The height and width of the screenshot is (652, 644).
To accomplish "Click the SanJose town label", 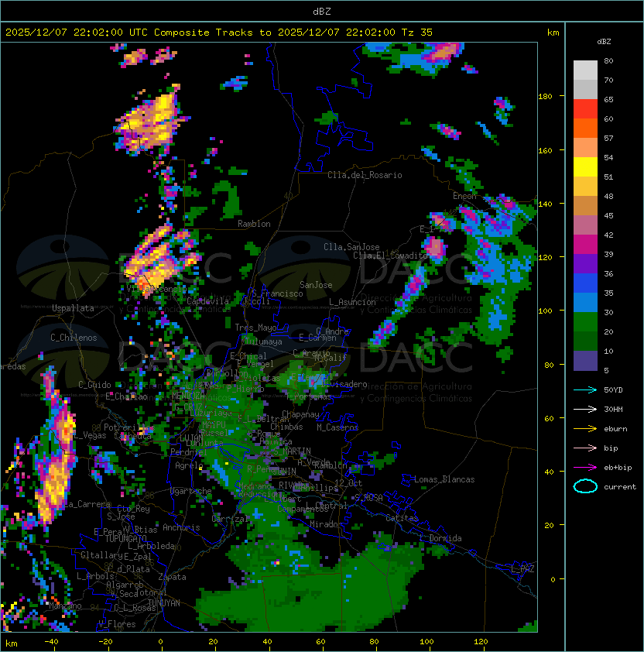I will coord(316,285).
